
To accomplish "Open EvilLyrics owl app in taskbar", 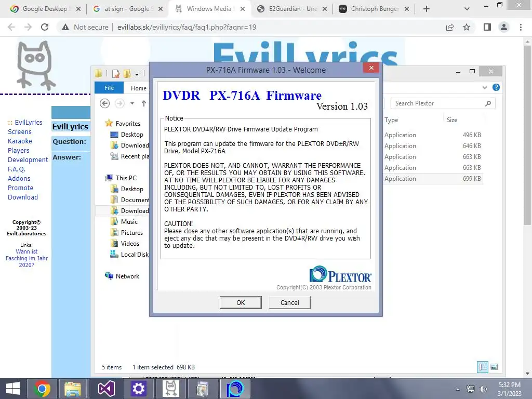I will click(170, 389).
